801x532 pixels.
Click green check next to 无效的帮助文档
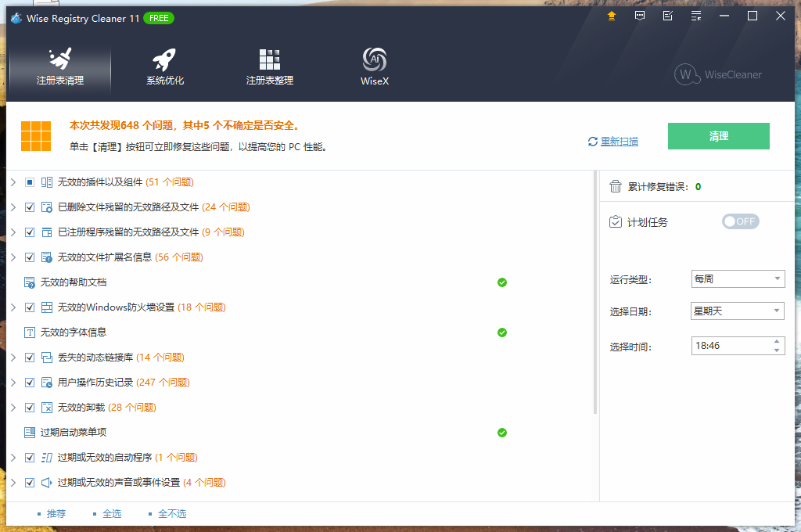(502, 282)
